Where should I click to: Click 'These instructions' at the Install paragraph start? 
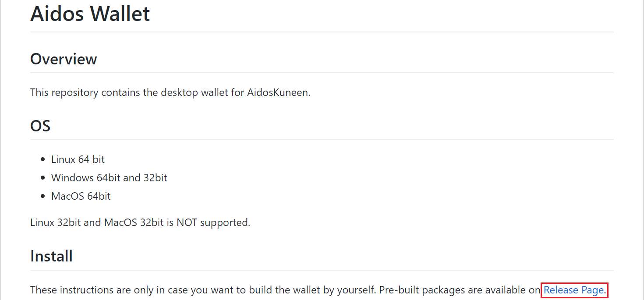(69, 290)
